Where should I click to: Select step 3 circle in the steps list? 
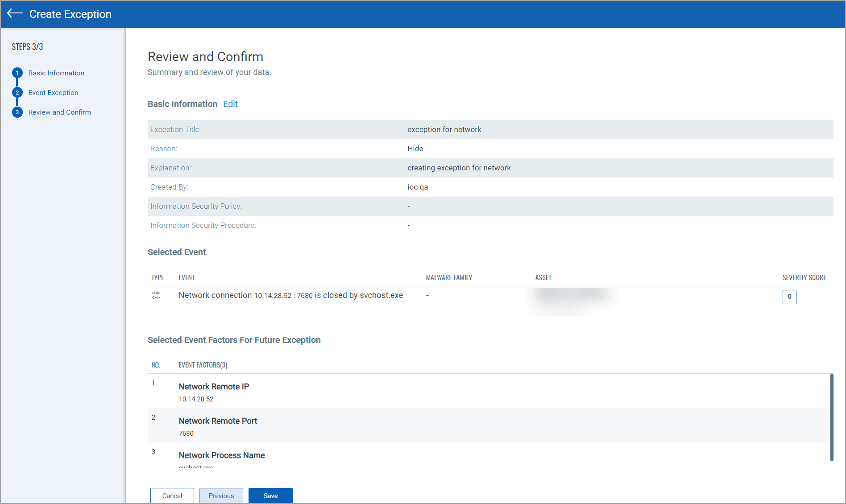pyautogui.click(x=17, y=112)
